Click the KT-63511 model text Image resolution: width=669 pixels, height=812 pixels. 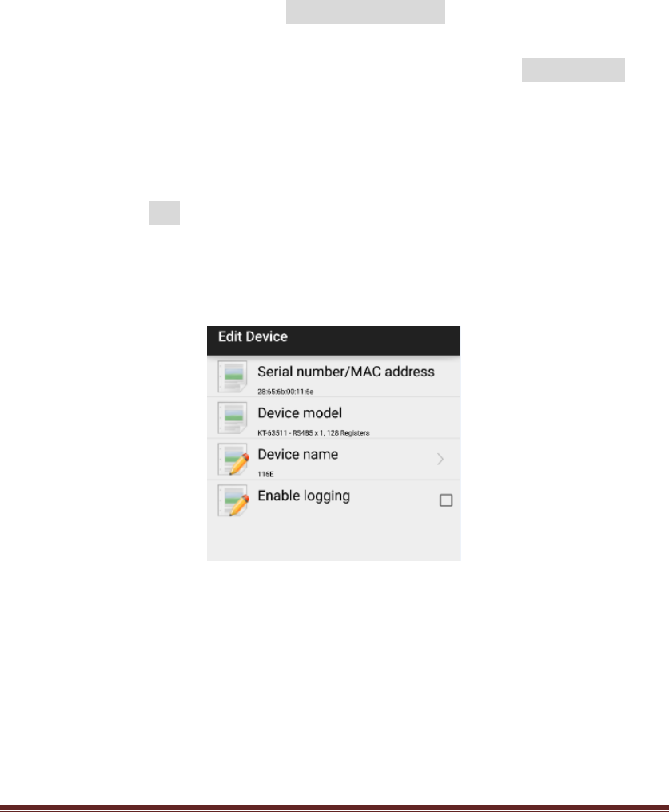(272, 433)
